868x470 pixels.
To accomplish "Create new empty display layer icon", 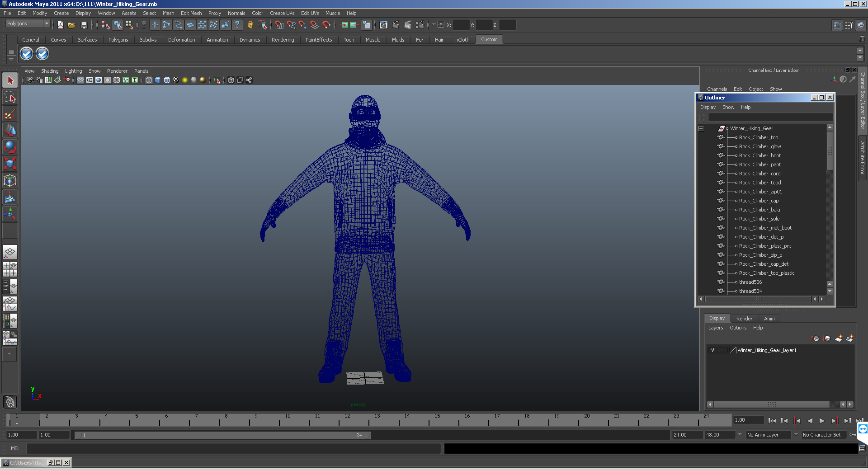I will [839, 338].
